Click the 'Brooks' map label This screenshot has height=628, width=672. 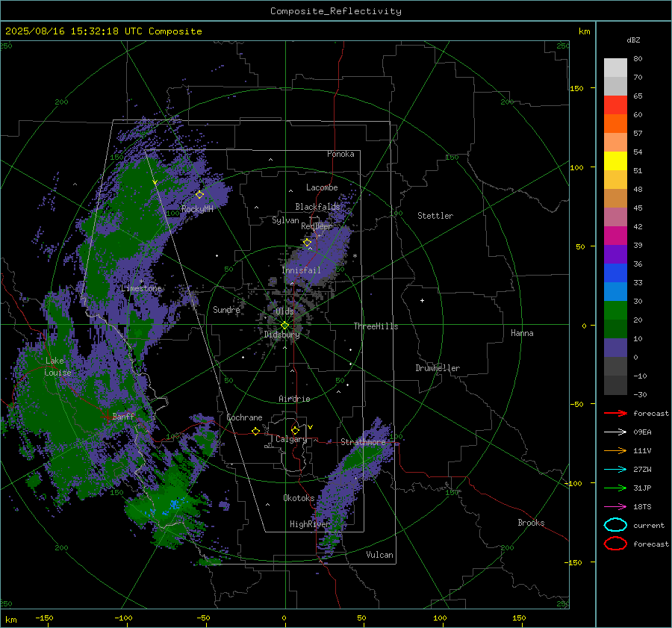pyautogui.click(x=531, y=523)
